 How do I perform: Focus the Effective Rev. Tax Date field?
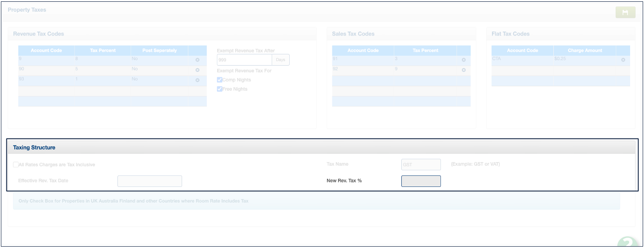149,181
